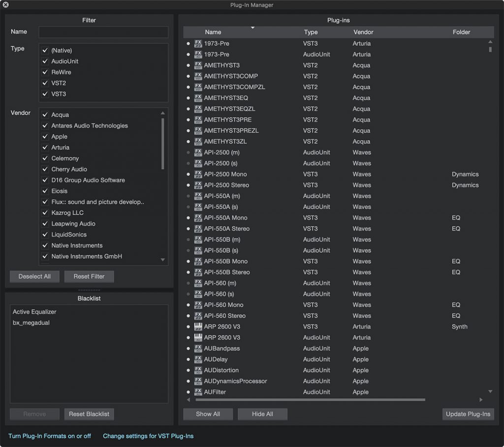Toggle the ReWire type checkbox
This screenshot has width=504, height=447.
click(x=45, y=72)
